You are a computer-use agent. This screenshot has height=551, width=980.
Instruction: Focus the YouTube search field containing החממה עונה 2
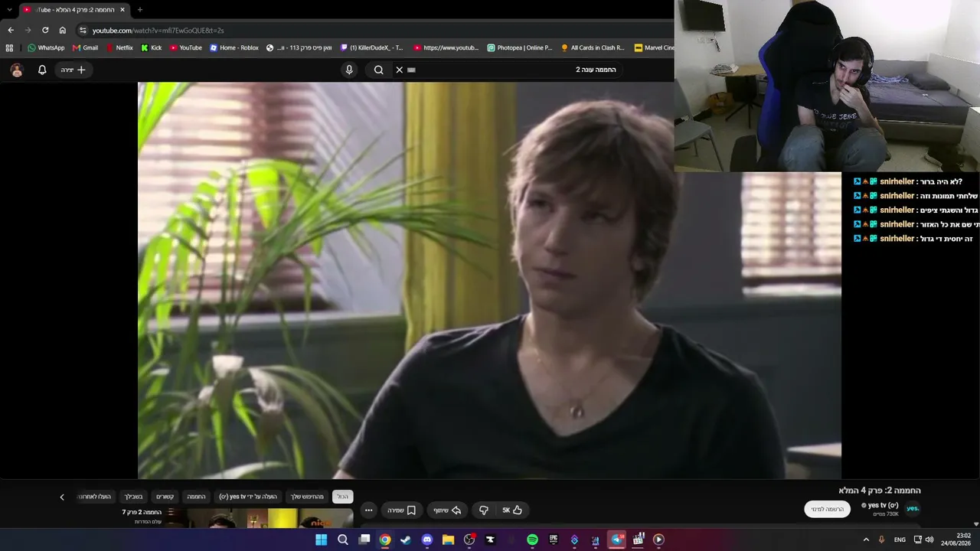pos(513,70)
